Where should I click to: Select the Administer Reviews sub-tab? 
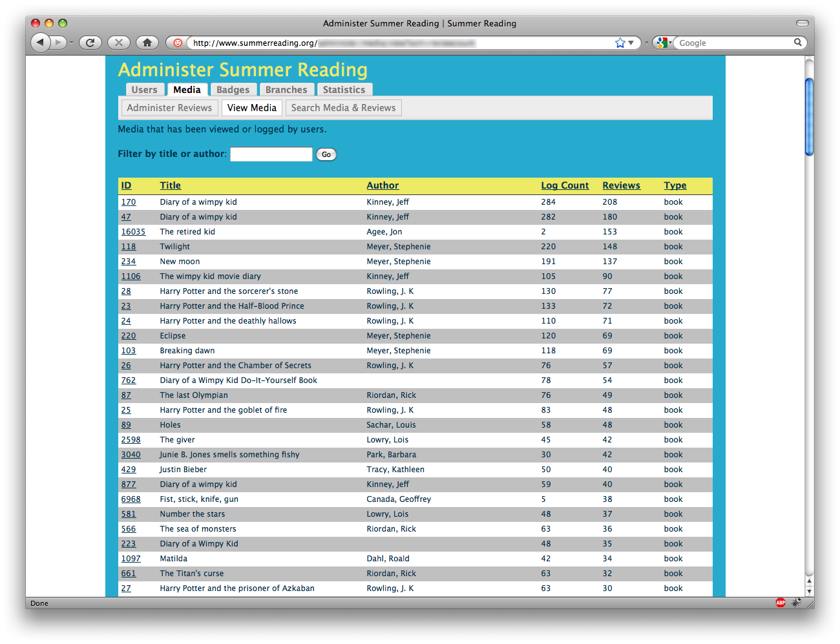[x=169, y=108]
